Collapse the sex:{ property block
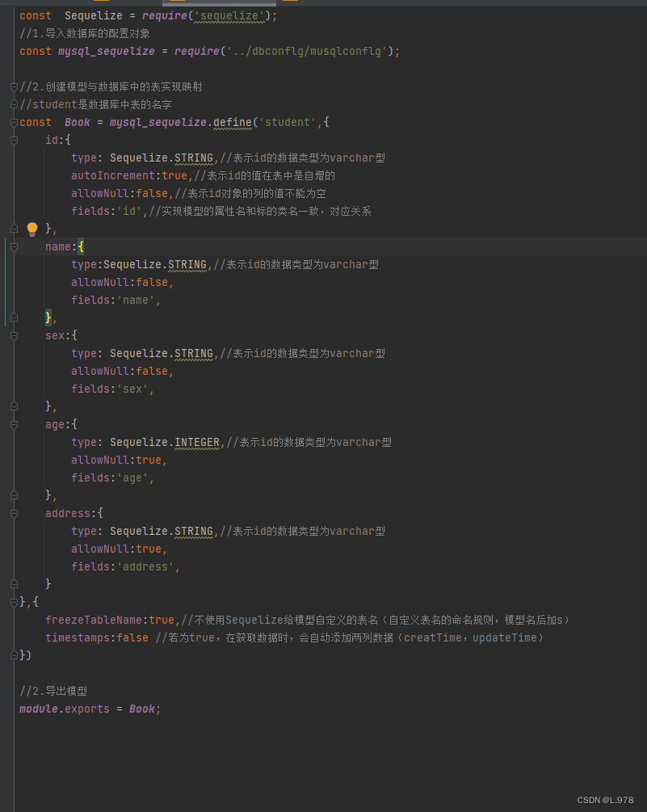The height and width of the screenshot is (812, 647). 14,336
